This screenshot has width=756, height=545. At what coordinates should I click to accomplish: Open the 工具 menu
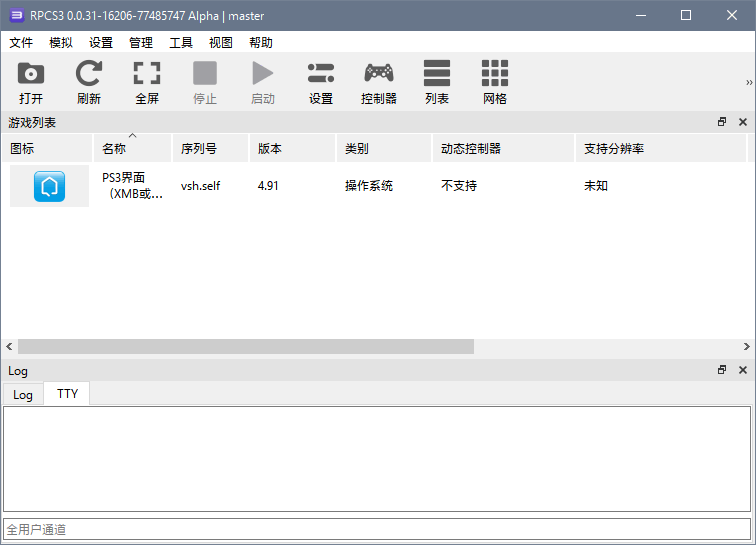(181, 43)
